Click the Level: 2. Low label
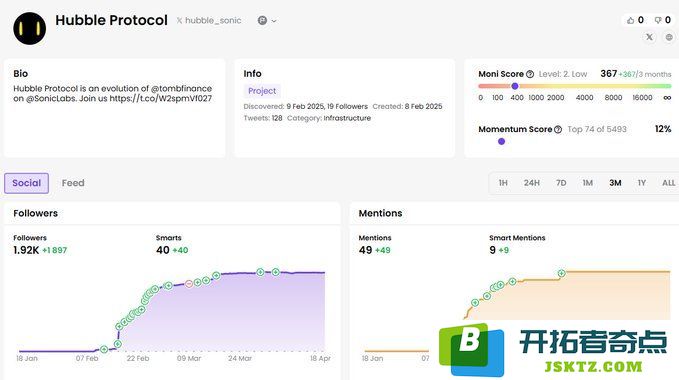Screen dimensions: 679x380 [563, 74]
